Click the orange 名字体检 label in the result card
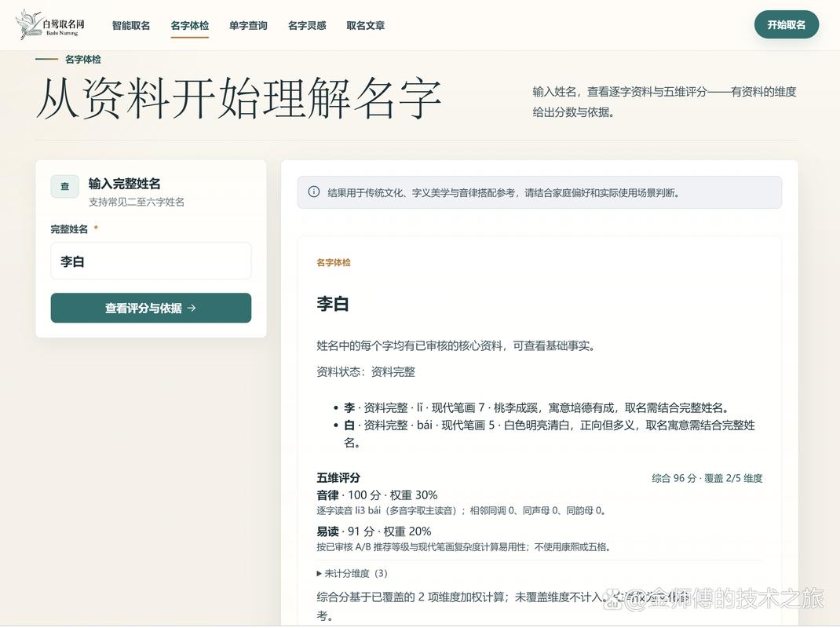This screenshot has height=628, width=840. coord(333,262)
